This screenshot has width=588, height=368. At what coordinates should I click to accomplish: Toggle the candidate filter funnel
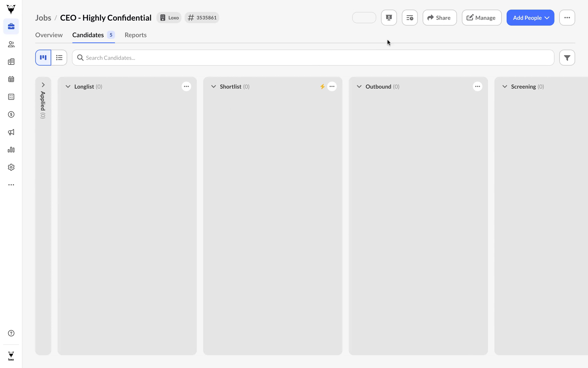(567, 58)
